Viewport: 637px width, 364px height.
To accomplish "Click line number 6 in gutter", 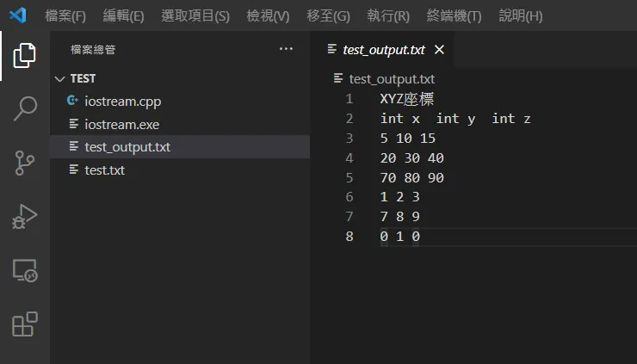I will pyautogui.click(x=349, y=197).
